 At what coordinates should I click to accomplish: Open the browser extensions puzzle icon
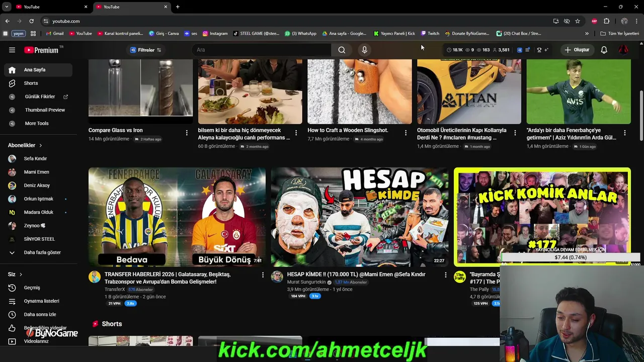[x=606, y=21]
